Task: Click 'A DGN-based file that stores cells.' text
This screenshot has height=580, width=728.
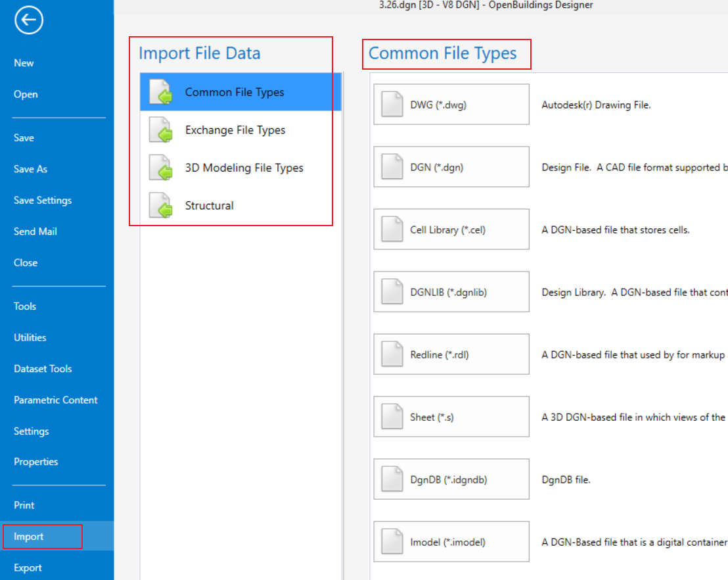Action: [x=616, y=230]
